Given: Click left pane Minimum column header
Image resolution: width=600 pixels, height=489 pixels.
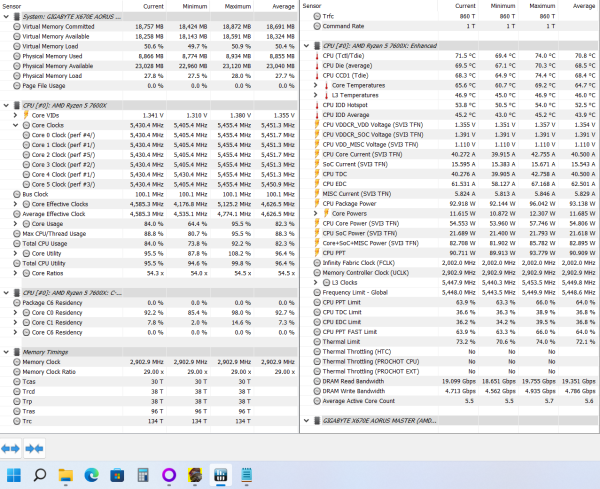Looking at the screenshot, I should coord(189,6).
